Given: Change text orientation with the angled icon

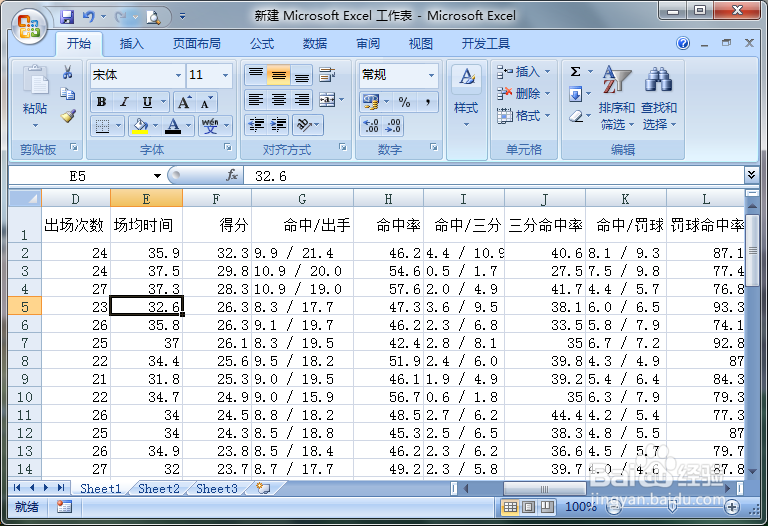Looking at the screenshot, I should point(304,125).
